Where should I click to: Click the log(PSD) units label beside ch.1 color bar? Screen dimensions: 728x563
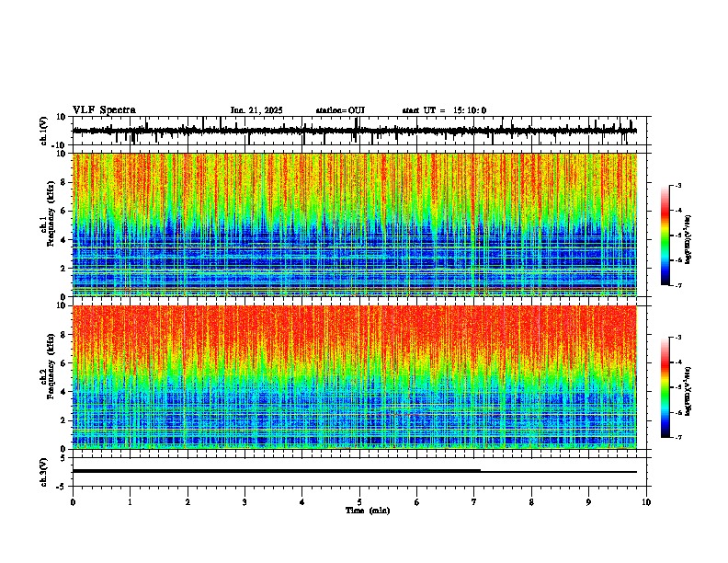pos(688,240)
